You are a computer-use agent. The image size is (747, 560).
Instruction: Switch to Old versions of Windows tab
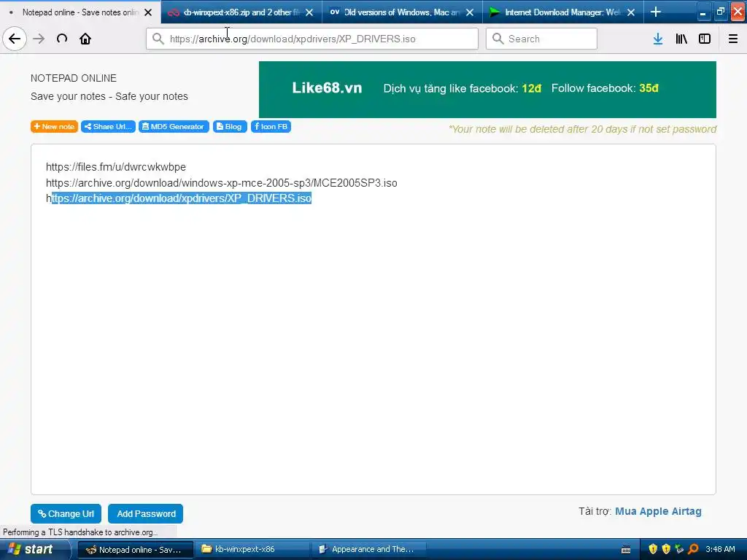click(x=403, y=12)
